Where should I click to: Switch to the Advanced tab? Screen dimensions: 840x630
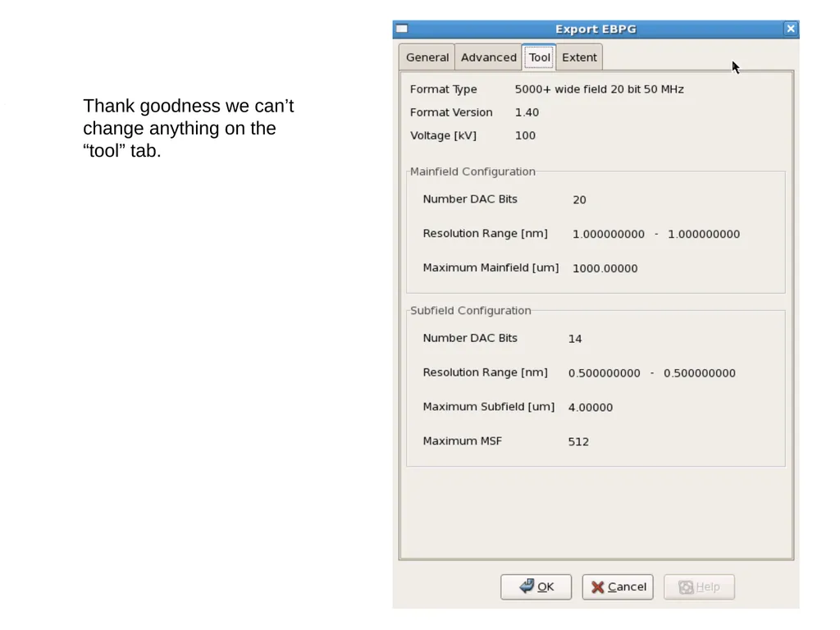click(x=488, y=57)
